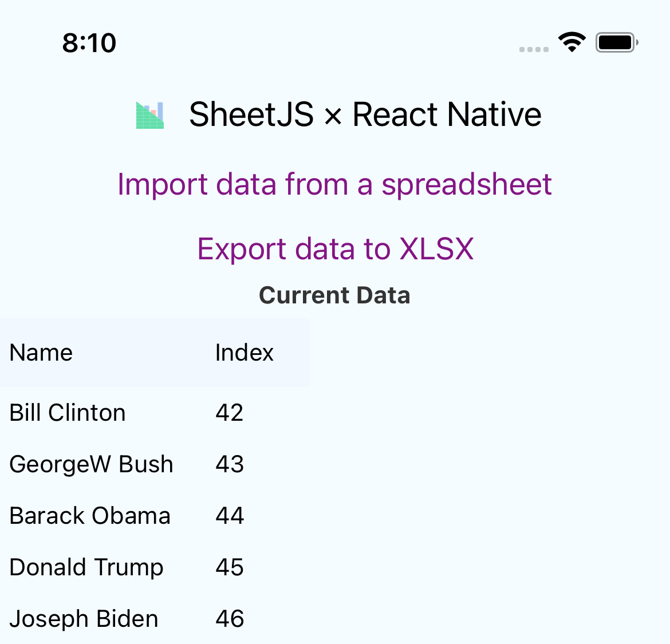
Task: Click the SheetJS × React Native title
Action: (x=365, y=114)
